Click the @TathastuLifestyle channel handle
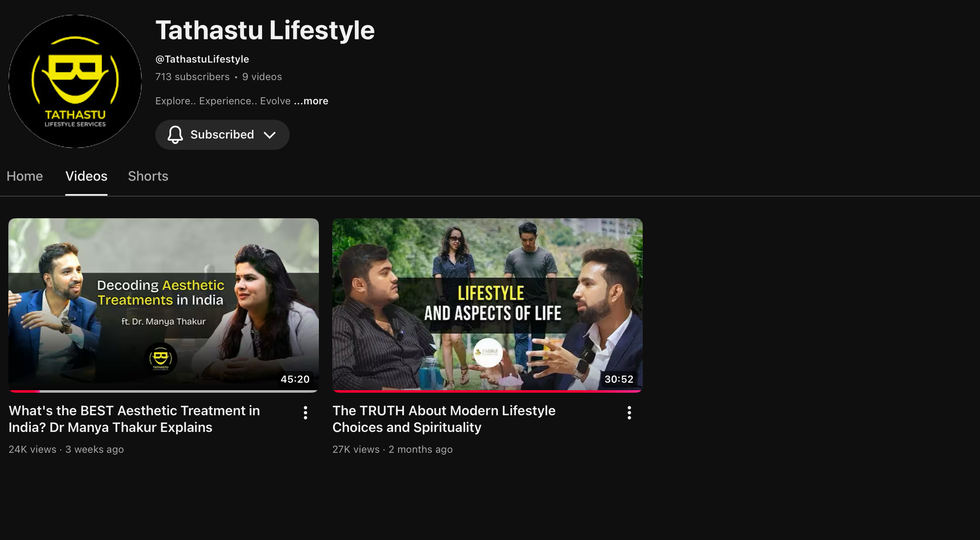 click(202, 59)
